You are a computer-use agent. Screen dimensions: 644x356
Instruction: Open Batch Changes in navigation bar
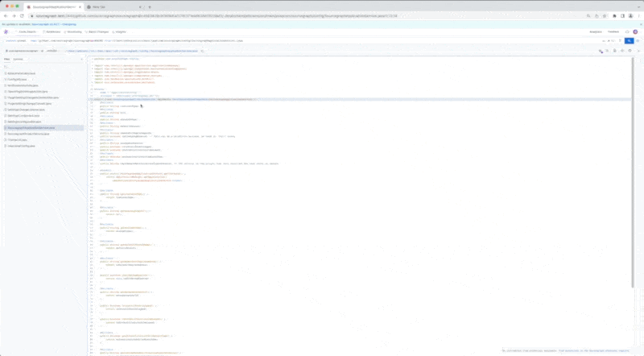[x=97, y=31]
